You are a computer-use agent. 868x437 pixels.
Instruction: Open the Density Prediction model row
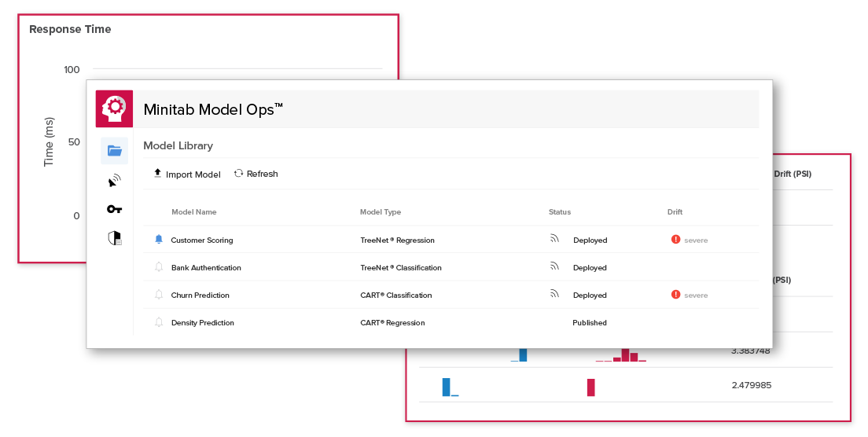pyautogui.click(x=203, y=323)
